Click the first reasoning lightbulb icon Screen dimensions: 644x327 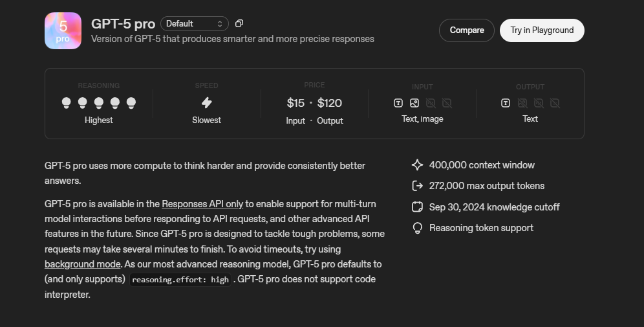pyautogui.click(x=66, y=102)
